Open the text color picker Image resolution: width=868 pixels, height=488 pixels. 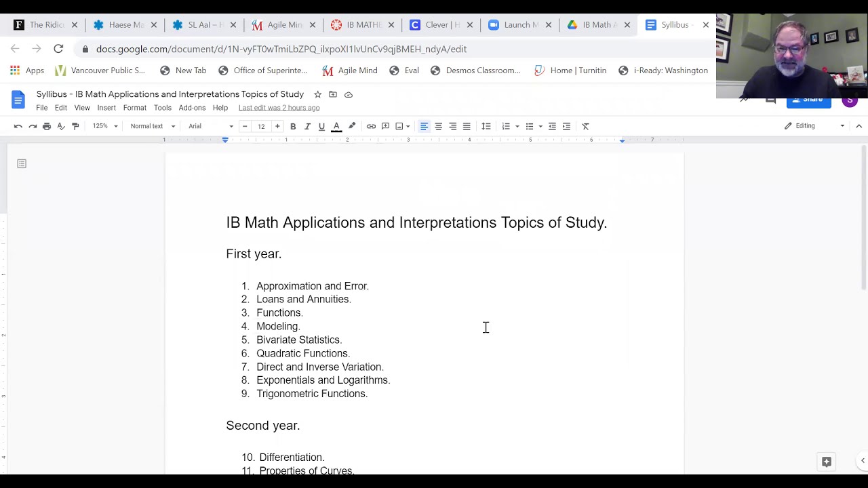click(336, 126)
